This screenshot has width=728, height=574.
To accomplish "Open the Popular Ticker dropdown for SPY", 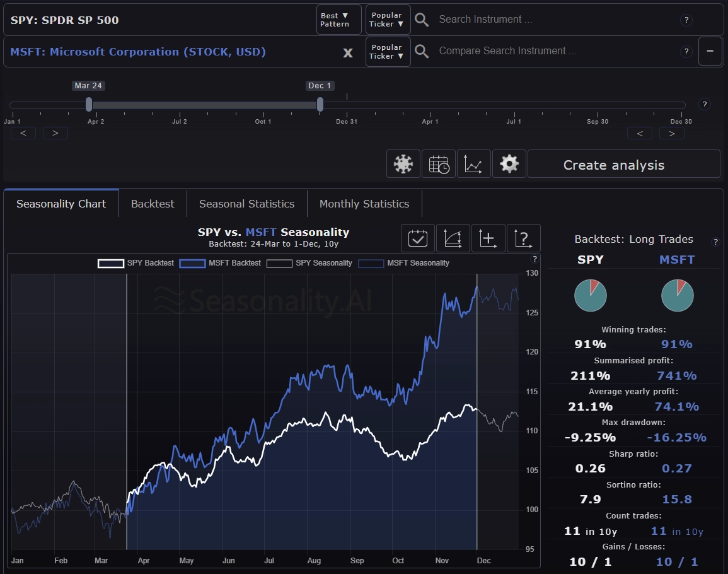I will pos(387,20).
